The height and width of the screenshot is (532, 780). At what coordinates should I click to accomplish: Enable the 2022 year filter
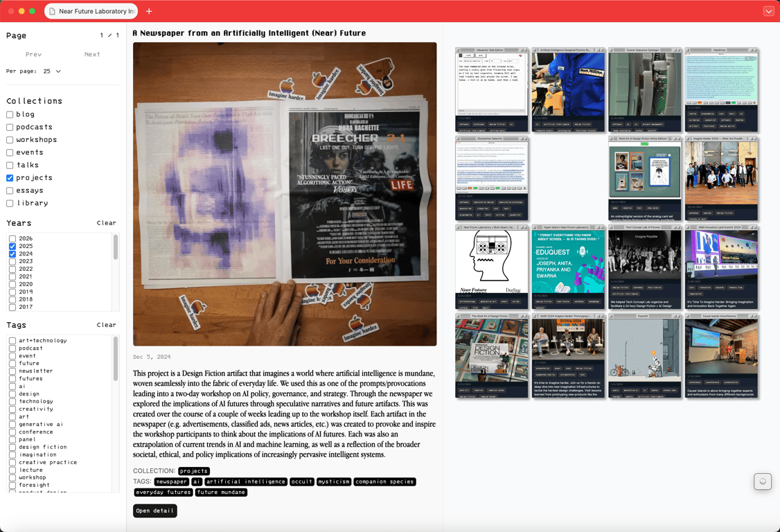12,269
